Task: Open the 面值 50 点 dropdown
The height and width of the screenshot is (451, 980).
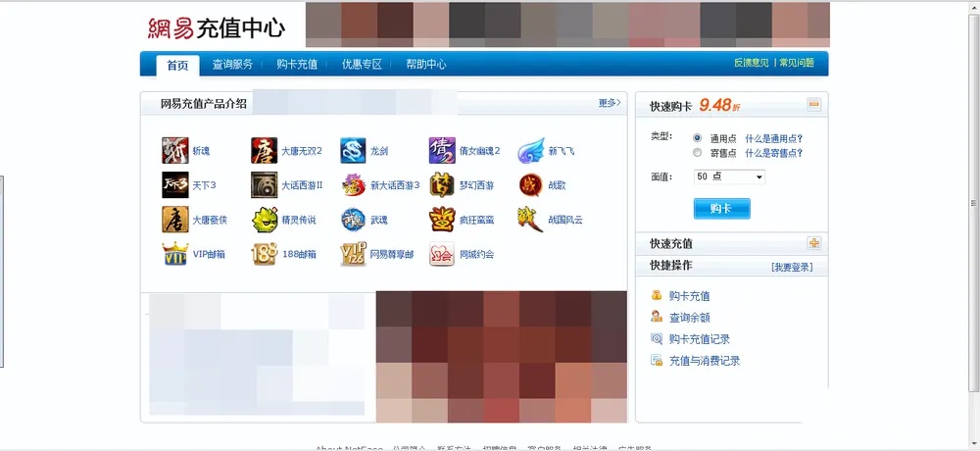Action: 729,177
